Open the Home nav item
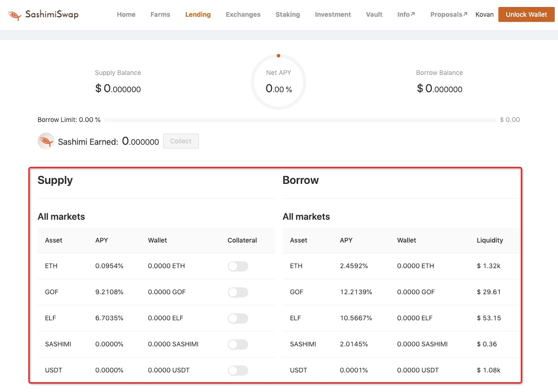The width and height of the screenshot is (558, 392). coord(126,14)
